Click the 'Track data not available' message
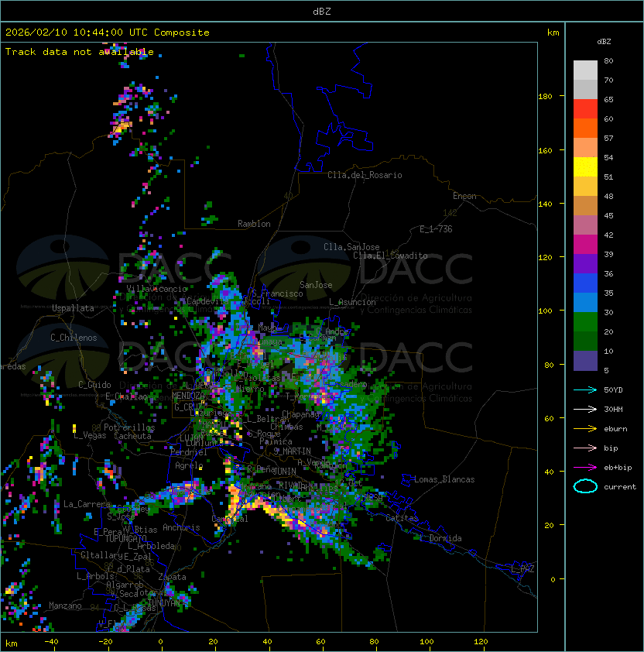This screenshot has width=644, height=652. coord(80,52)
